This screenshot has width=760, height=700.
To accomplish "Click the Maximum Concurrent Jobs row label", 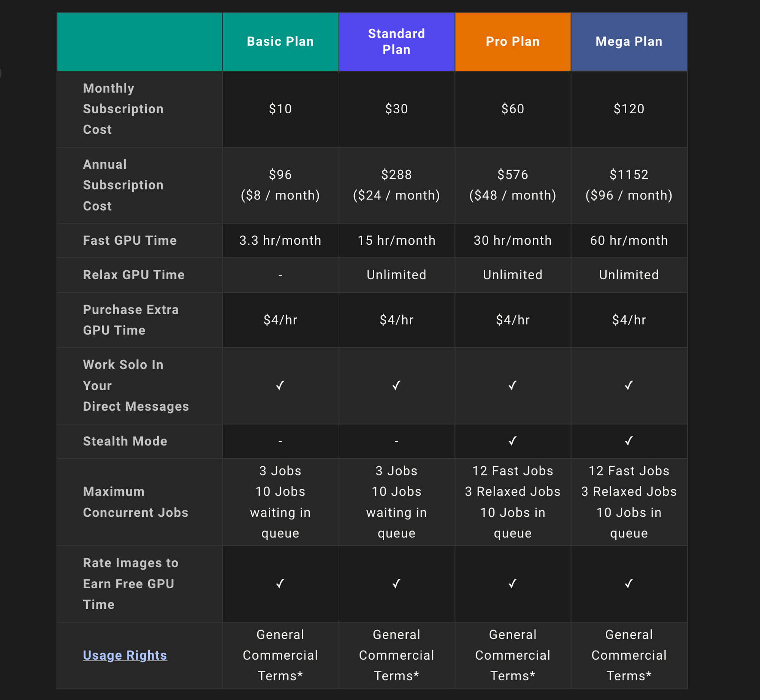I will (136, 502).
